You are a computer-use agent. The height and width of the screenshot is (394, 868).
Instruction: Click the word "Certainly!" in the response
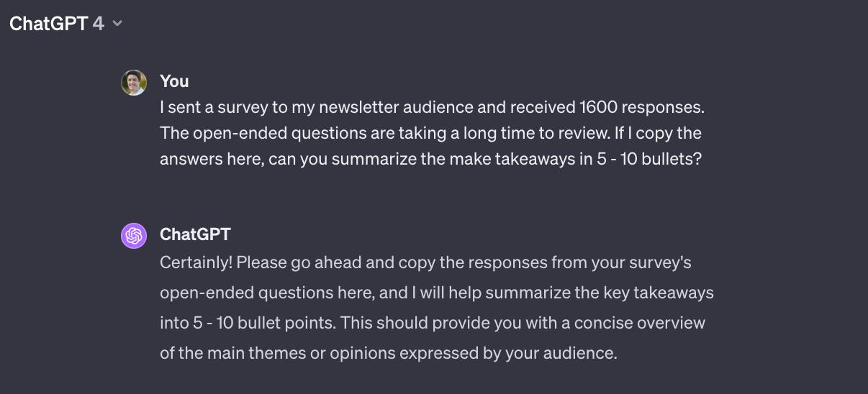[x=196, y=262]
